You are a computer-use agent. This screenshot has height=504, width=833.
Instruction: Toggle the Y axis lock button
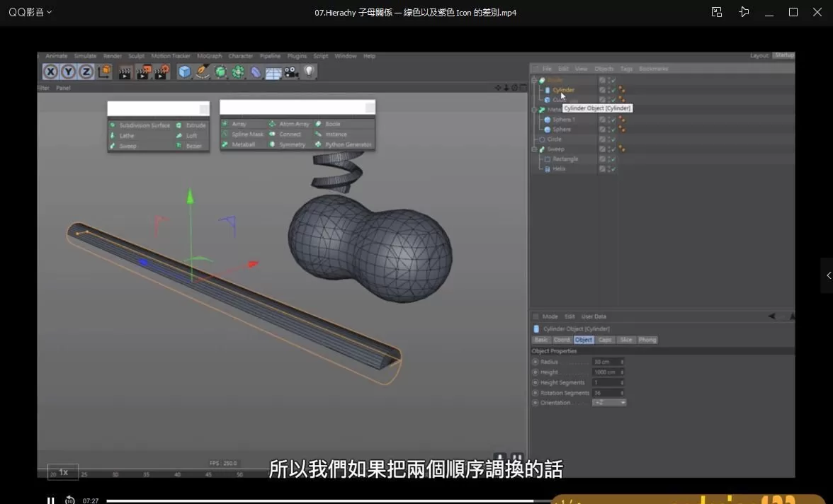pyautogui.click(x=68, y=71)
